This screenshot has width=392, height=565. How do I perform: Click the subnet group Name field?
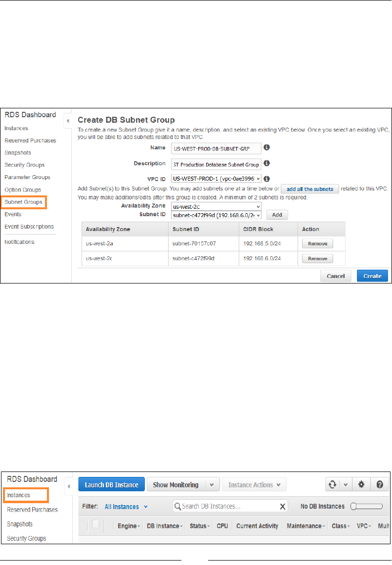(216, 148)
